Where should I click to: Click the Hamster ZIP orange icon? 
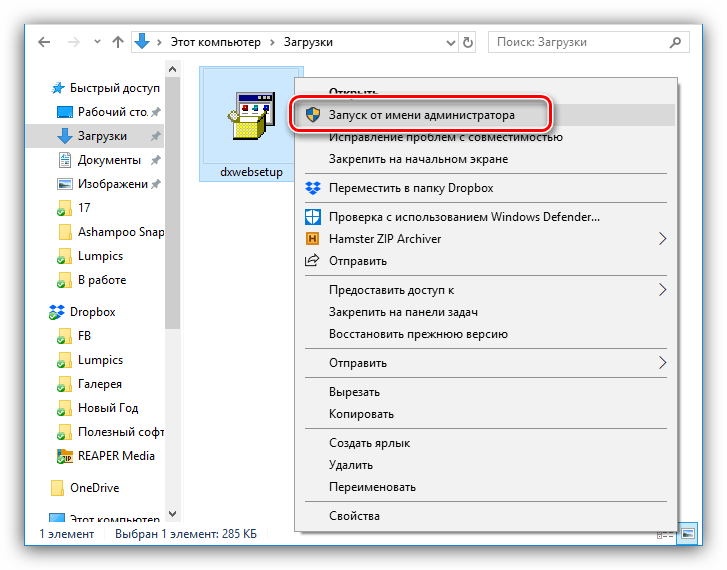coord(312,239)
